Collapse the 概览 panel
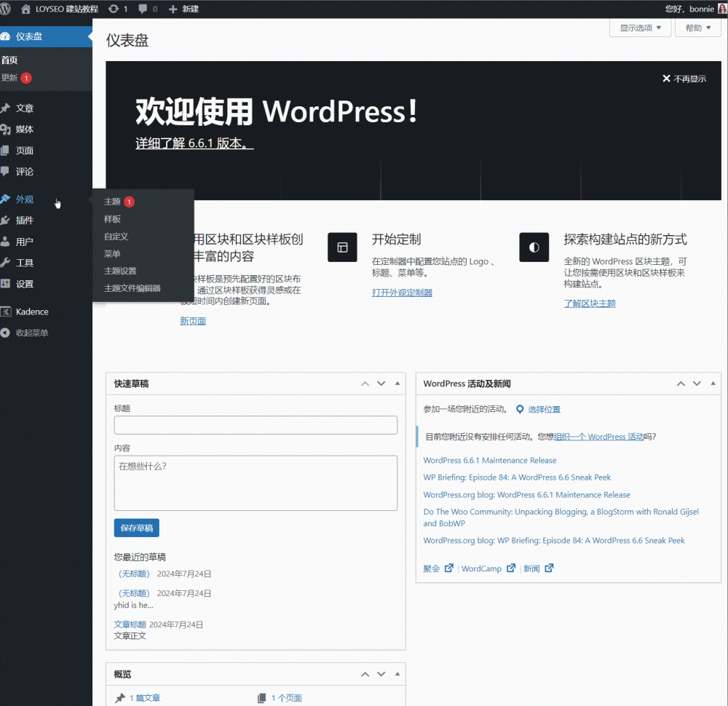 click(397, 674)
